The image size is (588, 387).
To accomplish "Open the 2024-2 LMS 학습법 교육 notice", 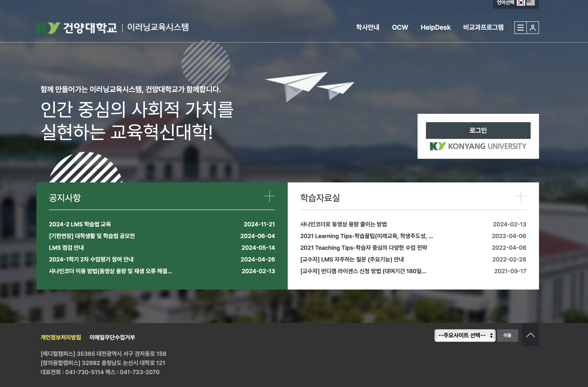I will 80,224.
